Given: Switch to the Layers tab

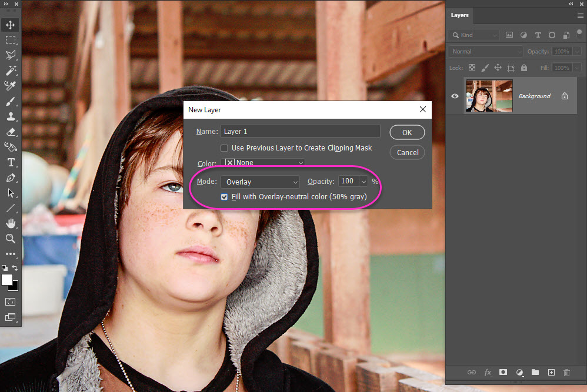Looking at the screenshot, I should click(x=460, y=15).
